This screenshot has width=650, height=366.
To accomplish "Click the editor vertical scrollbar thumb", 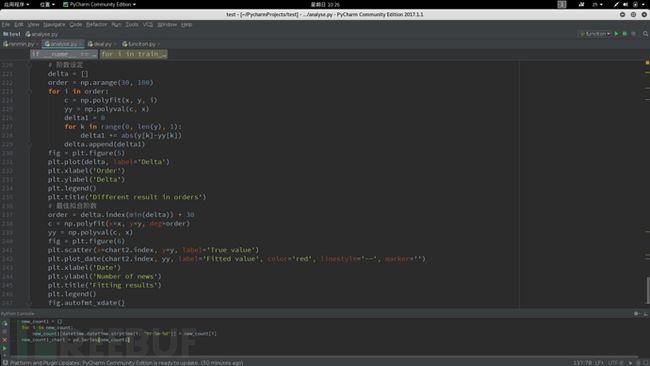I will (x=647, y=290).
